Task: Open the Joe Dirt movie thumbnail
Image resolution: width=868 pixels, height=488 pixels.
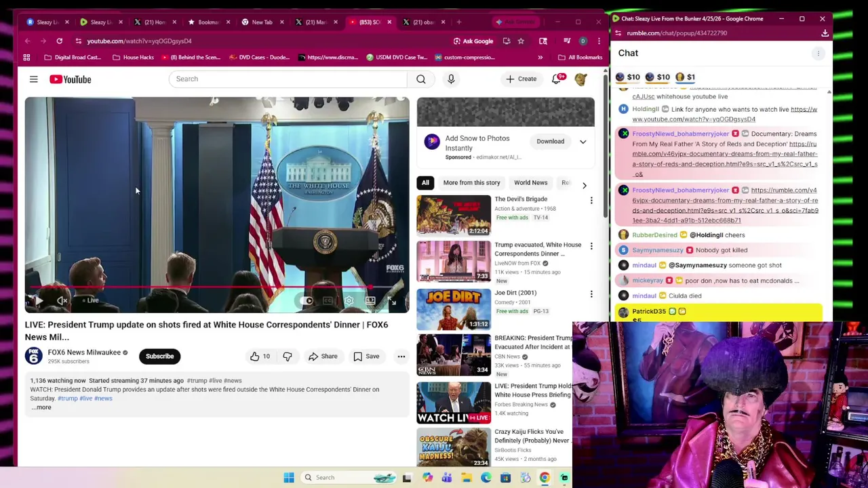Action: [454, 309]
